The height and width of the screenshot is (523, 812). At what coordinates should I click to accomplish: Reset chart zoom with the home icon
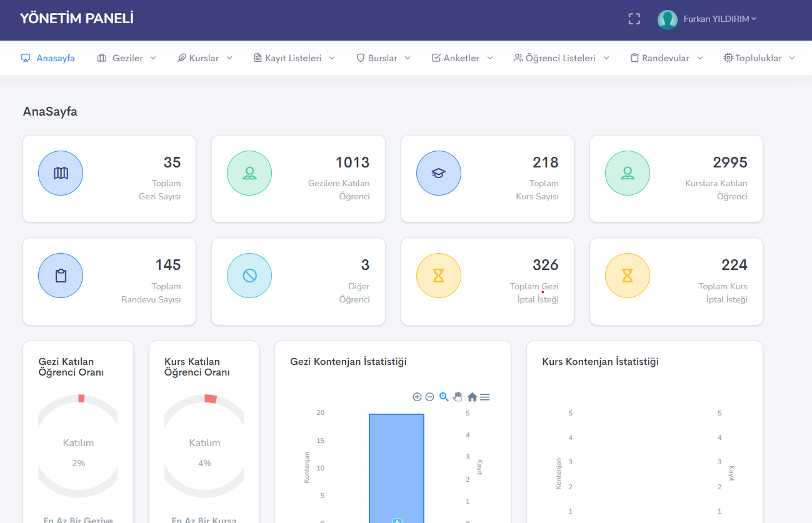pyautogui.click(x=472, y=397)
